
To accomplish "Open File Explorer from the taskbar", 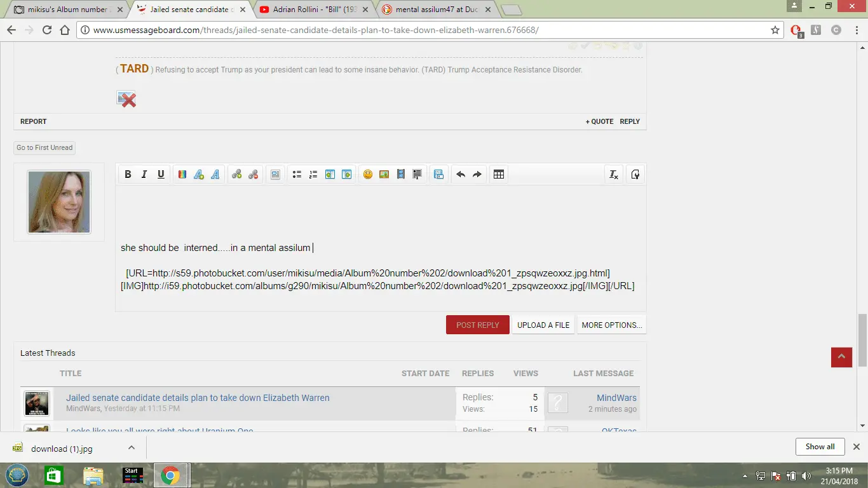I will click(93, 475).
